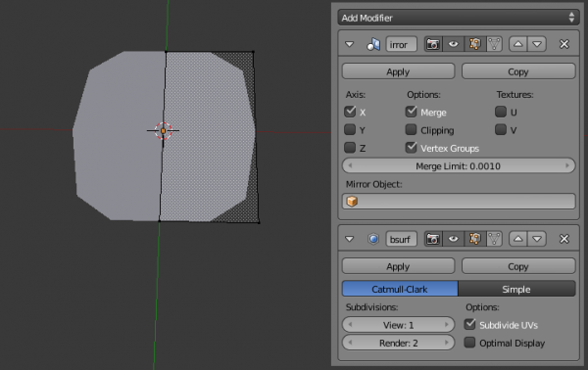
Task: Copy the Subsurf modifier
Action: click(518, 266)
